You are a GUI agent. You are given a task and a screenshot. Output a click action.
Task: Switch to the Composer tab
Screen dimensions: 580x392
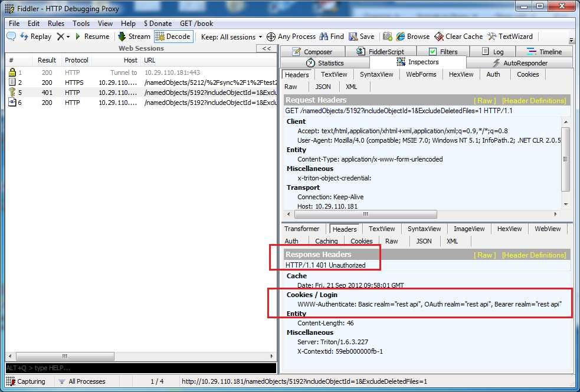[x=312, y=52]
